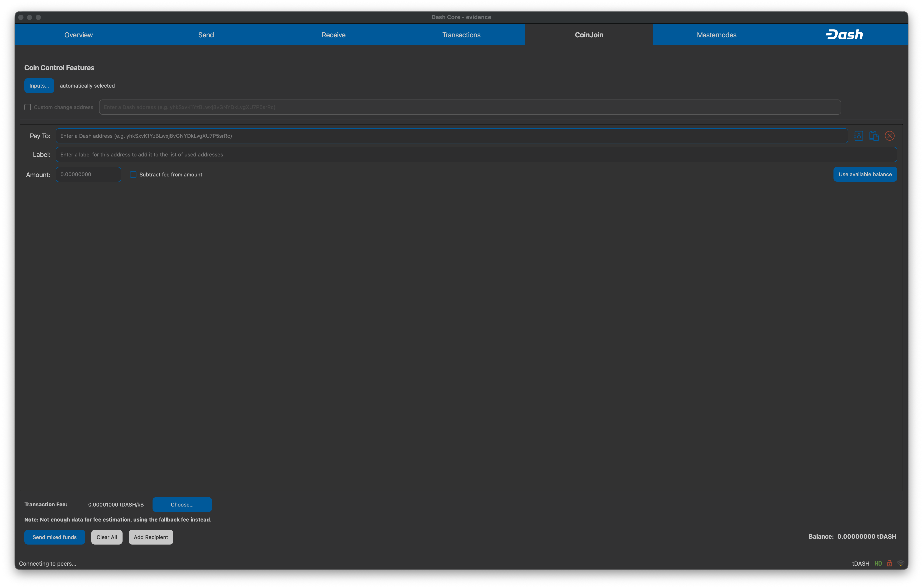
Task: Click the network connection status icon
Action: click(x=901, y=563)
